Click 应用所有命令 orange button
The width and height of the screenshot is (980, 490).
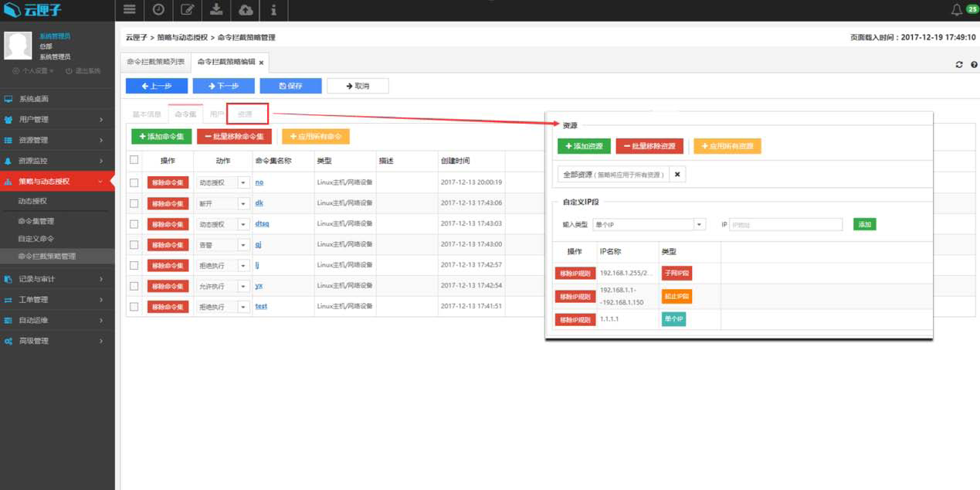point(315,137)
